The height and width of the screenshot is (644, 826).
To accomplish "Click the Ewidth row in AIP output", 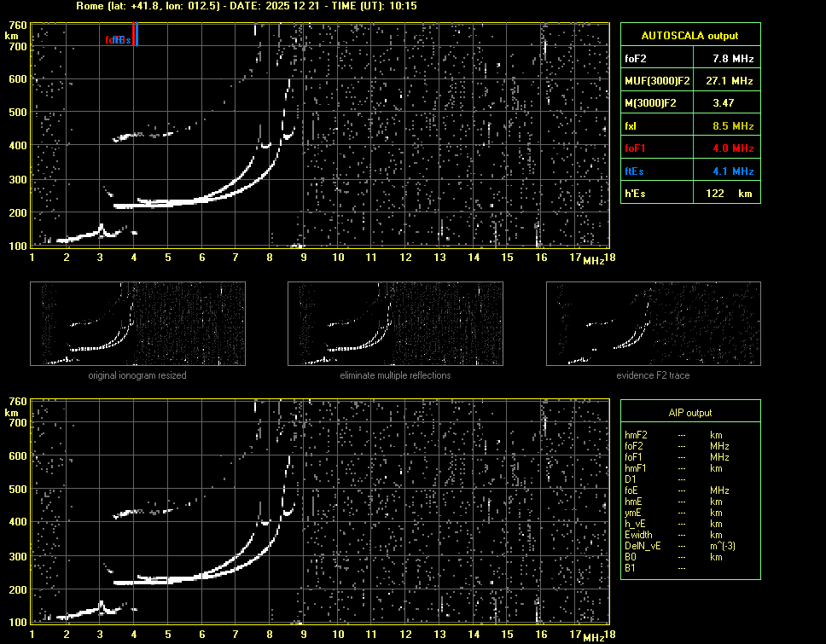I will (x=638, y=535).
